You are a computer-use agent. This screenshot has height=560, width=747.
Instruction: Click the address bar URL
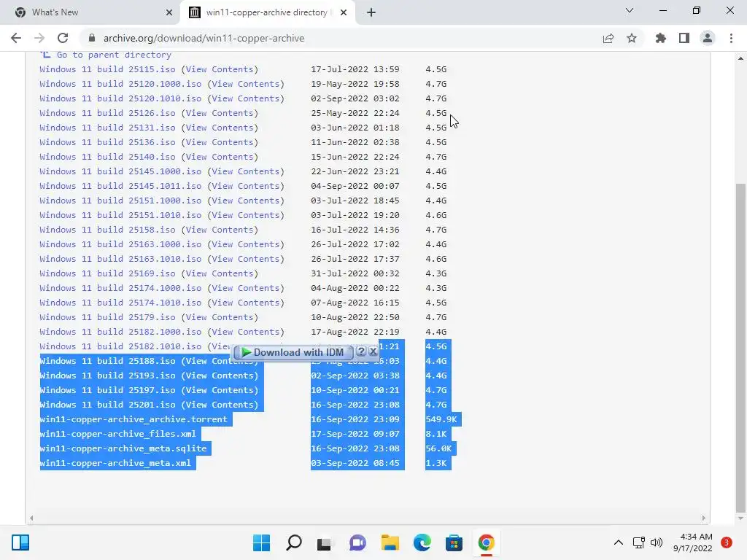tap(204, 38)
